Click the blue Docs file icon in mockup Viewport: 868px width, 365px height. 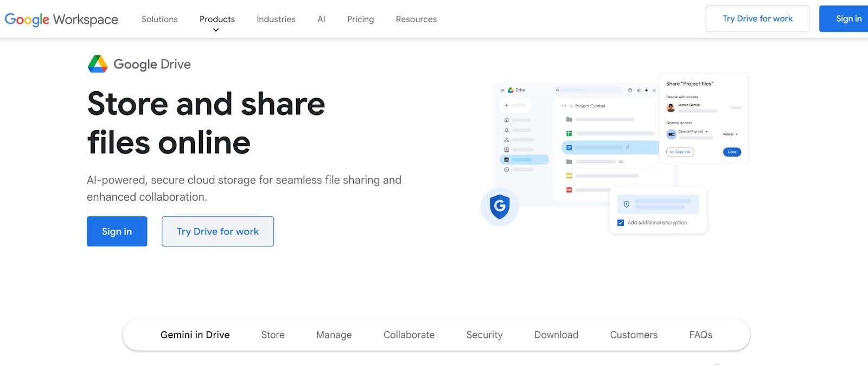pos(569,148)
